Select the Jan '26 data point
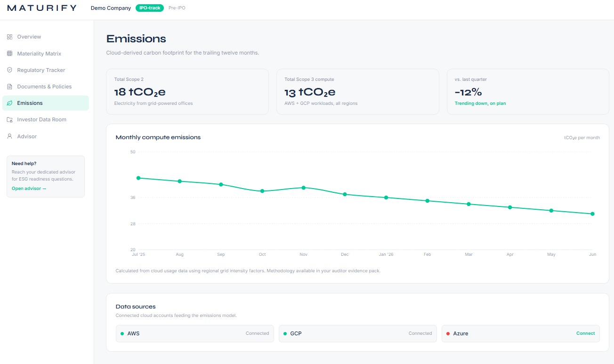The image size is (614, 364). [386, 198]
